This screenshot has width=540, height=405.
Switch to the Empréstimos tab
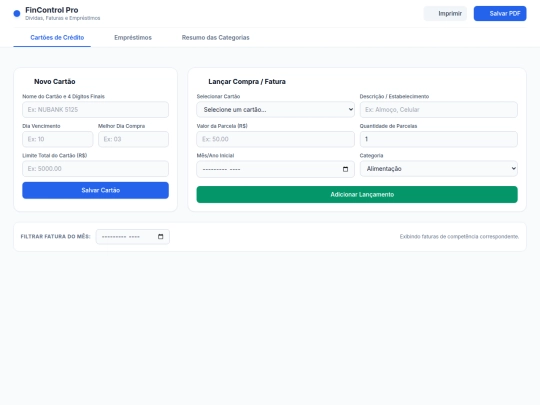[x=133, y=38]
